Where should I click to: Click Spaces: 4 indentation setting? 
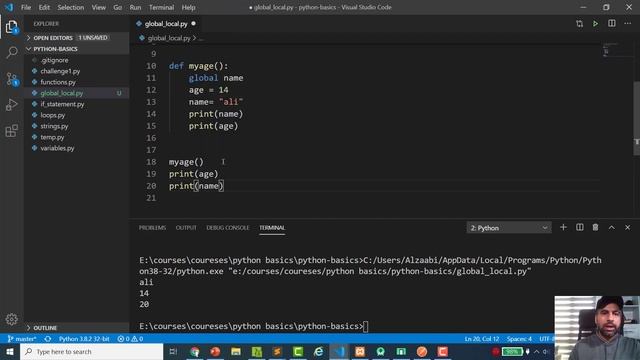(x=519, y=339)
